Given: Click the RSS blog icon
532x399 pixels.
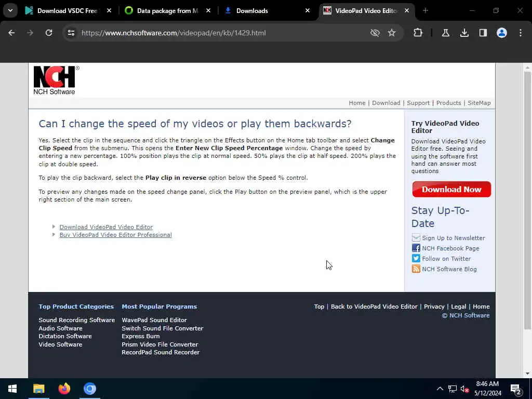Looking at the screenshot, I should click(x=416, y=269).
